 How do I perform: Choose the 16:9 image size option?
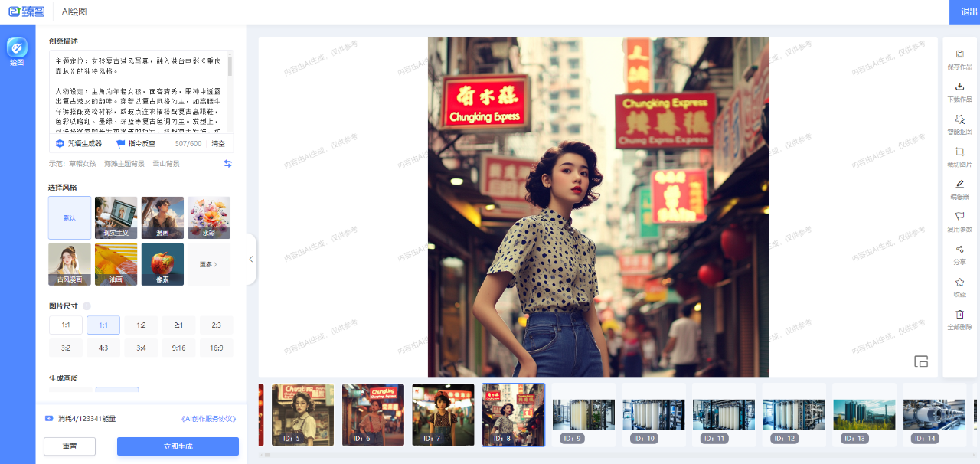217,348
